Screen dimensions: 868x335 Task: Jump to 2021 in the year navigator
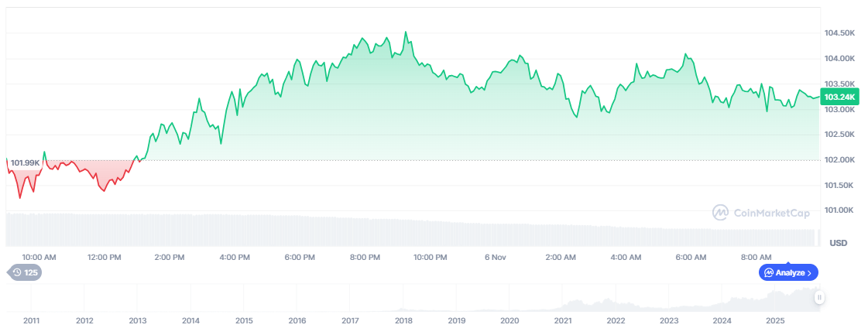click(x=563, y=320)
